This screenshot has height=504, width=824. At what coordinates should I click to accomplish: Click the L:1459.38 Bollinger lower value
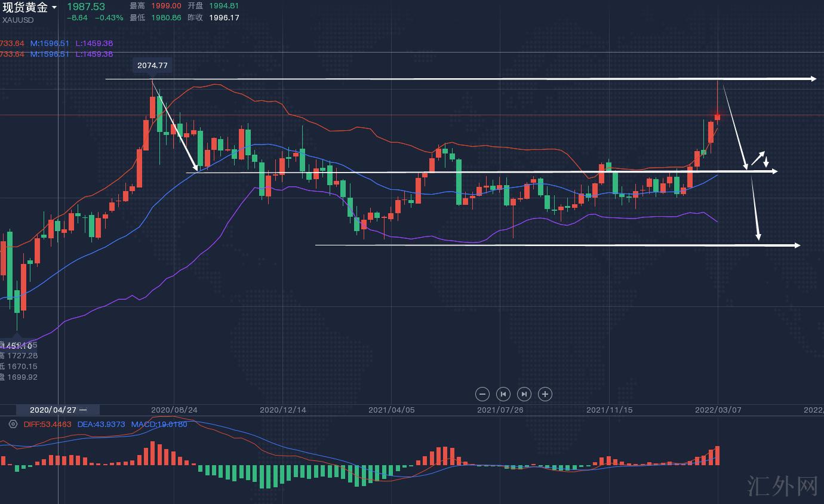tap(94, 44)
